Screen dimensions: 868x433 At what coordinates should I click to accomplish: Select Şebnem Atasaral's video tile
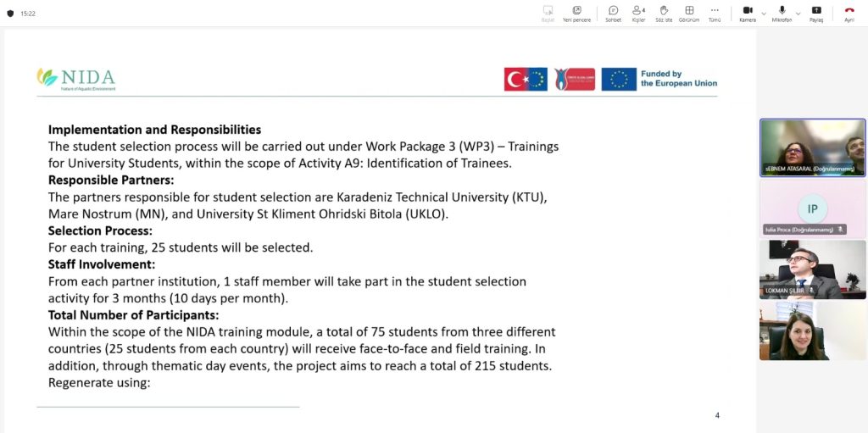tap(812, 147)
